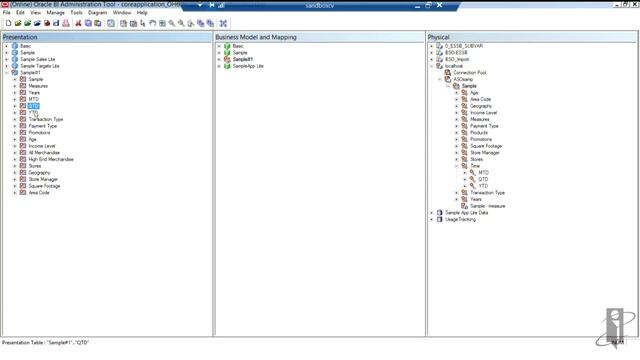
Task: Click the Presentation pane header
Action: pos(107,37)
